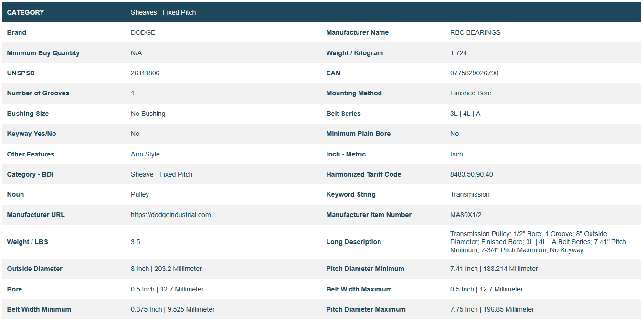Click the RBC BEARINGS manufacturer name
Screen dimensions: 644x322
(475, 32)
